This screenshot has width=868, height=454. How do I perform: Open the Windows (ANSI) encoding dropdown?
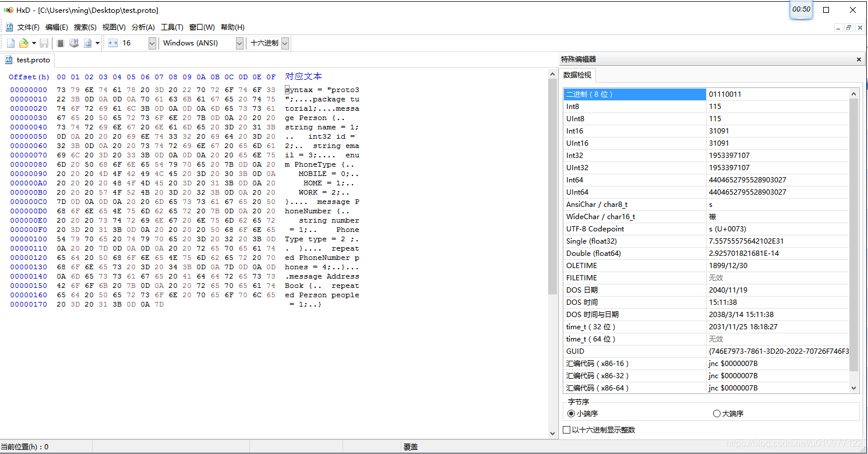[239, 43]
